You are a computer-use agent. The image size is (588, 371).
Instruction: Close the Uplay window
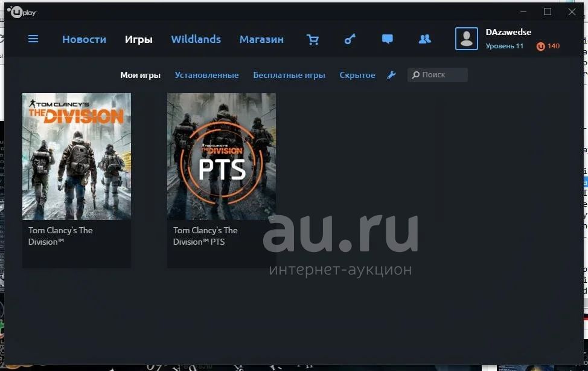pos(572,11)
